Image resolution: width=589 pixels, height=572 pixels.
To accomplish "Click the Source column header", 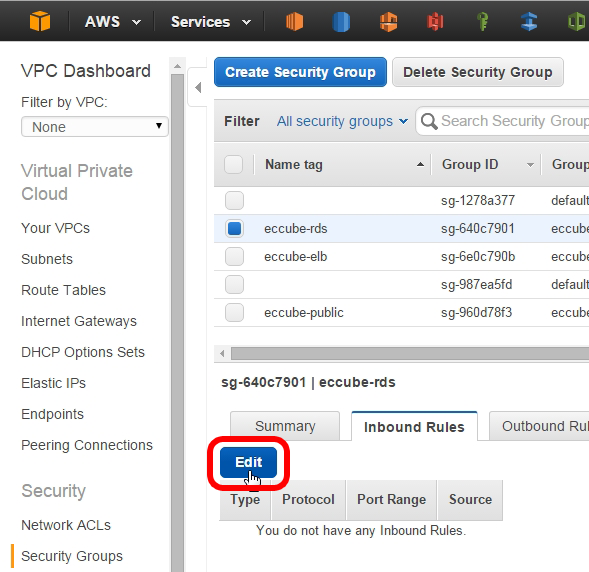I will tap(470, 500).
